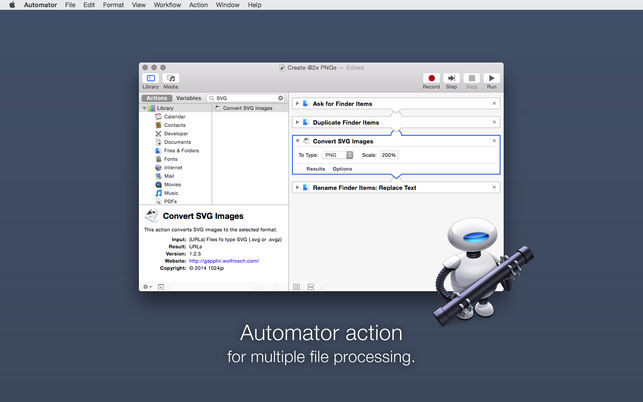Screen dimensions: 643x402
Task: Collapse the Library tree disclosure triangle
Action: (x=145, y=108)
